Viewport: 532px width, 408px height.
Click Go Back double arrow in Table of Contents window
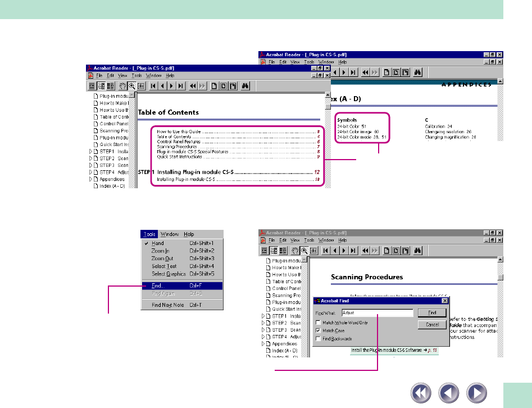point(193,86)
